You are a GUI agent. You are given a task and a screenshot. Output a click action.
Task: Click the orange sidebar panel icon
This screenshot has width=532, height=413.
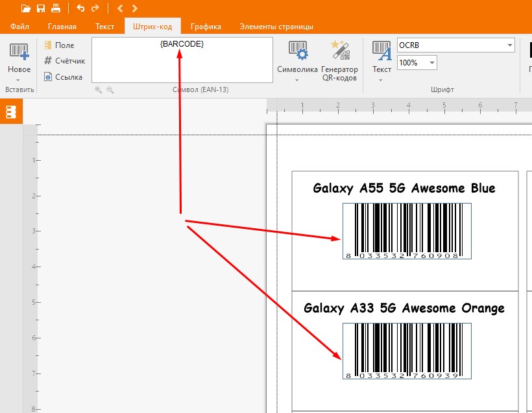10,112
